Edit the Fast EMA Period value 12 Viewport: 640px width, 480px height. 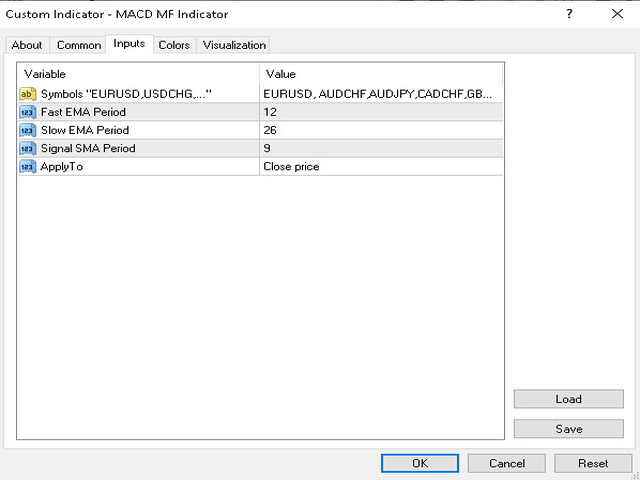(x=380, y=112)
